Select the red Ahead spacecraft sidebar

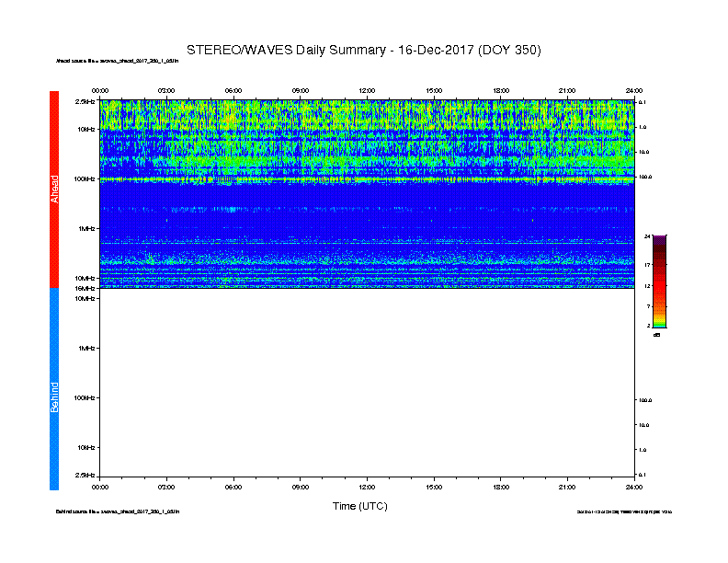click(54, 190)
